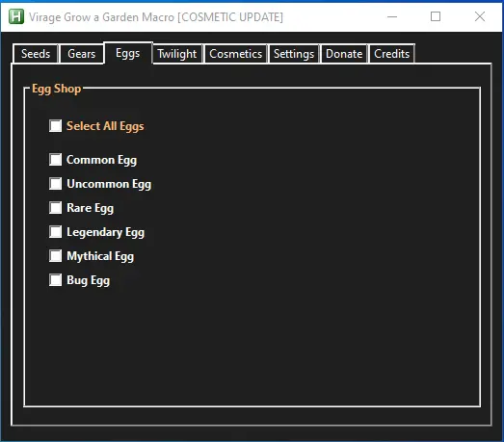Close the Virage macro window
This screenshot has height=442, width=504.
(x=480, y=16)
